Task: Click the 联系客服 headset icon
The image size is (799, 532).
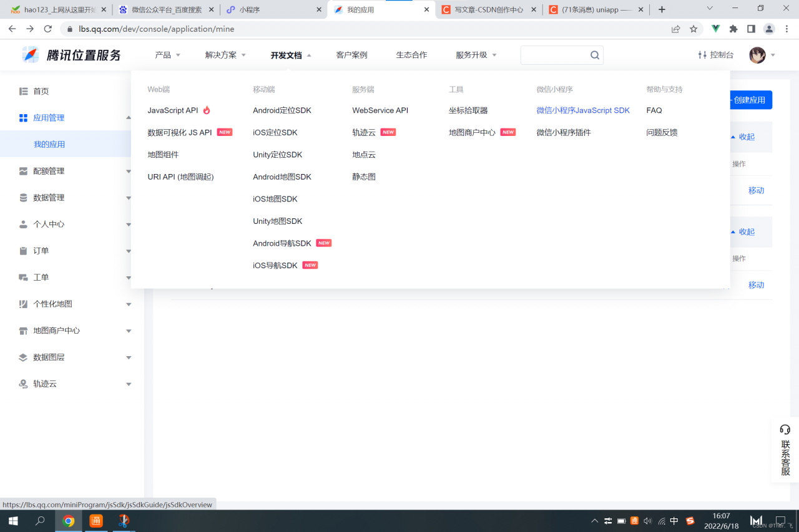Action: (785, 430)
